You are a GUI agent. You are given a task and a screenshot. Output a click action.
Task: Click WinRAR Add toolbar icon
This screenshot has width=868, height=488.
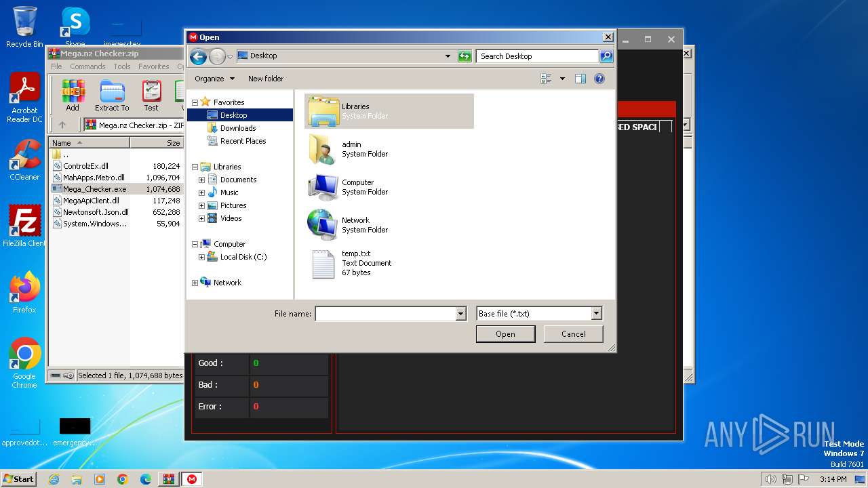(x=73, y=96)
